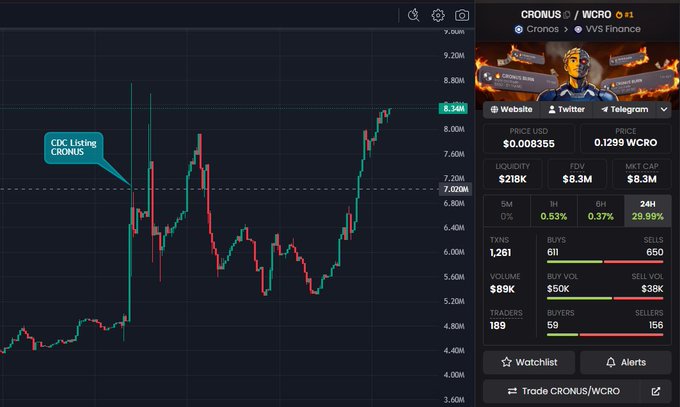Select the 24H timeframe tab
680x407 pixels.
(647, 210)
